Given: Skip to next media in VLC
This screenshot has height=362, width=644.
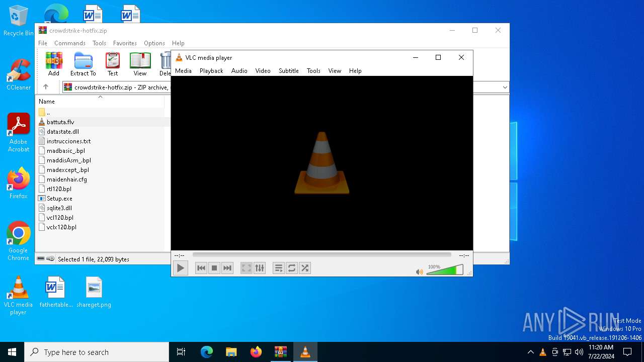Looking at the screenshot, I should pyautogui.click(x=227, y=268).
